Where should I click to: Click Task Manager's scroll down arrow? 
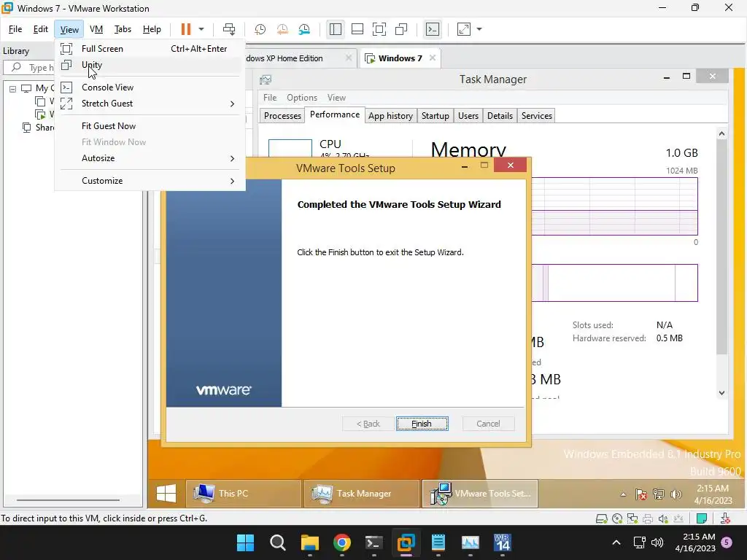tap(721, 393)
